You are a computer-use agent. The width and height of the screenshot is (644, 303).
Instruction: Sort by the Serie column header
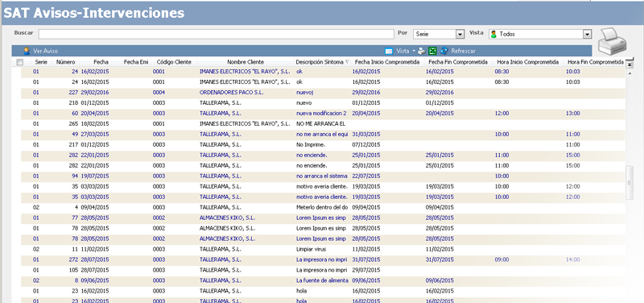41,62
